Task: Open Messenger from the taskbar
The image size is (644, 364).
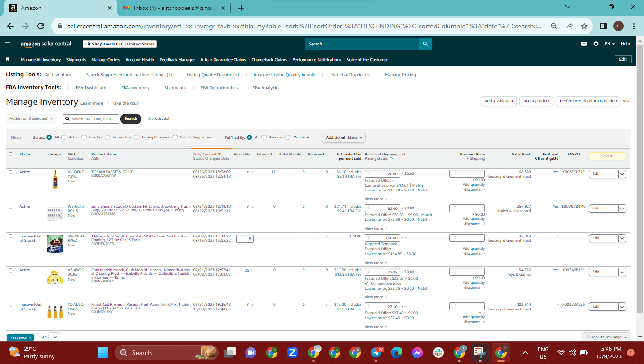Action: point(417,353)
